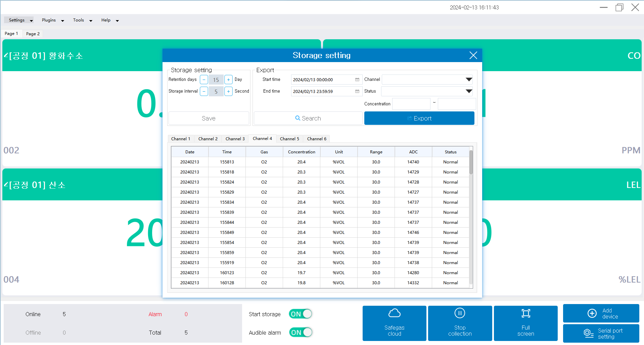Open the Start time calendar picker
The image size is (644, 345).
point(357,80)
